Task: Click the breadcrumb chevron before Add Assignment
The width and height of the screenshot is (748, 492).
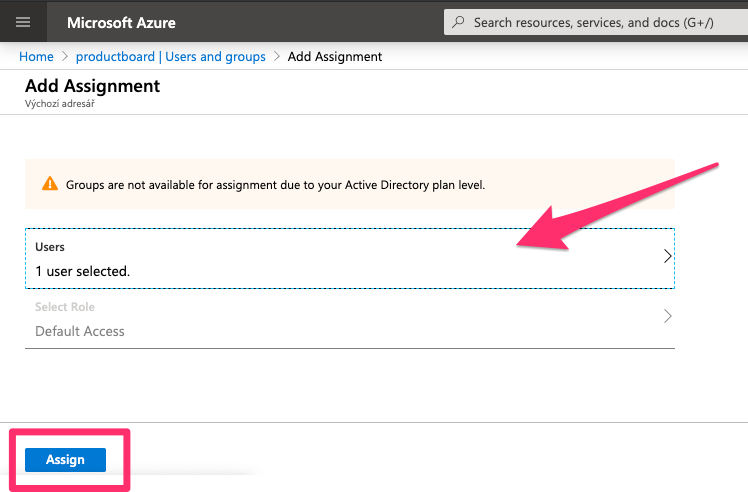Action: pos(277,57)
